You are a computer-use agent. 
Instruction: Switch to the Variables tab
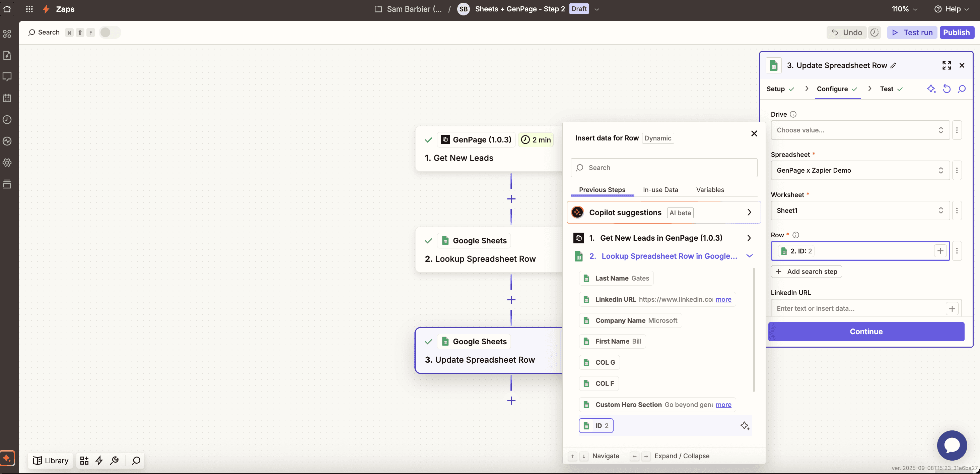[x=710, y=190]
